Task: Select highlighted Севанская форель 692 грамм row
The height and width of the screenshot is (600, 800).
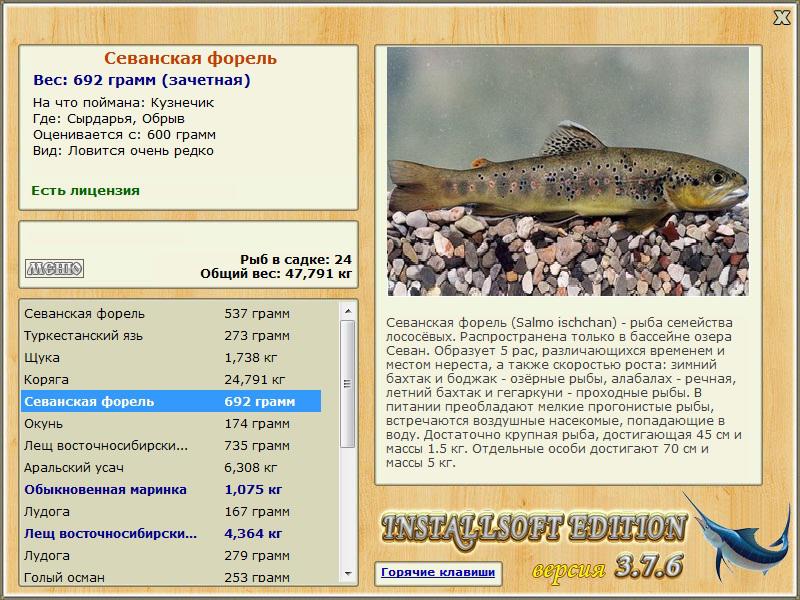Action: [171, 402]
